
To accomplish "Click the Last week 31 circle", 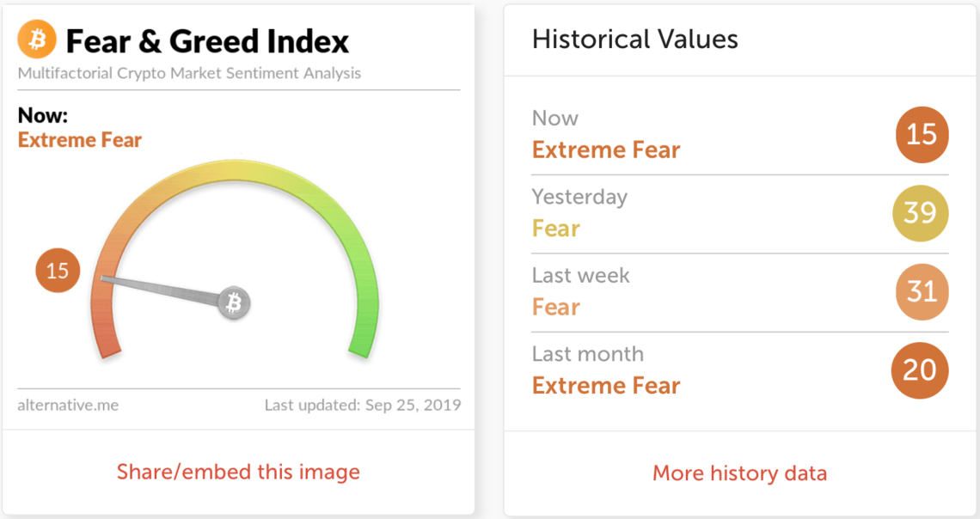I will 922,291.
